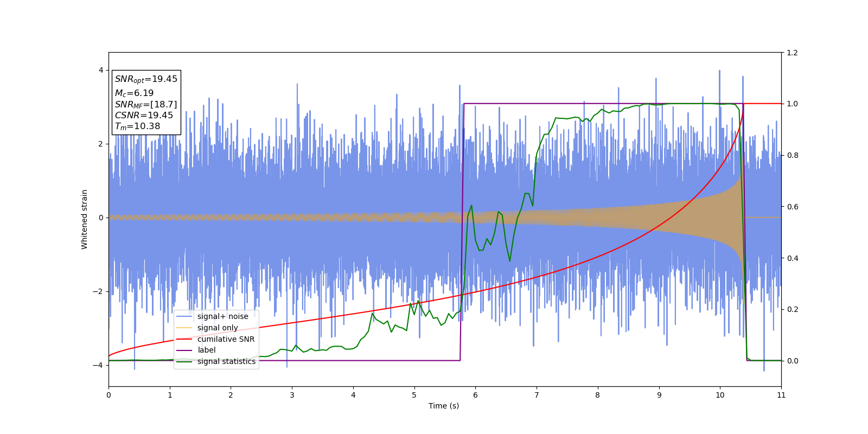Click the blue signal+ noise legend line
Viewport: 868px width, 434px height.
coord(184,317)
